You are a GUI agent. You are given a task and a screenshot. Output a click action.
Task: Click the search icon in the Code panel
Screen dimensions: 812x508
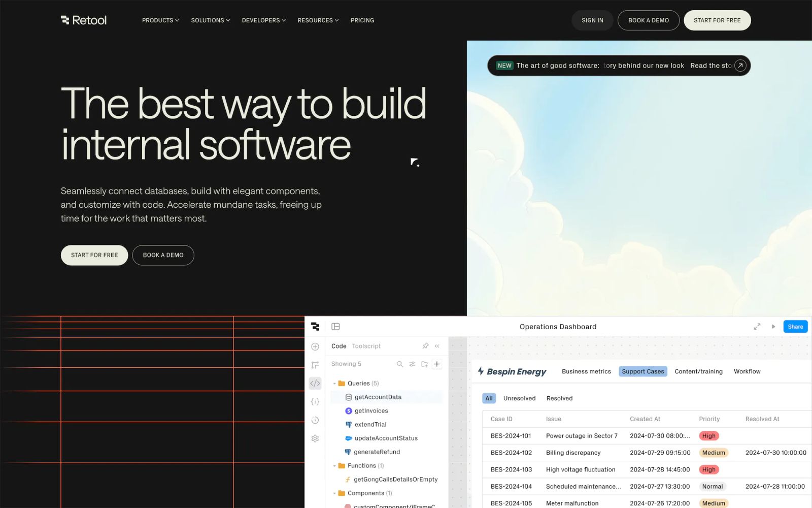(400, 364)
